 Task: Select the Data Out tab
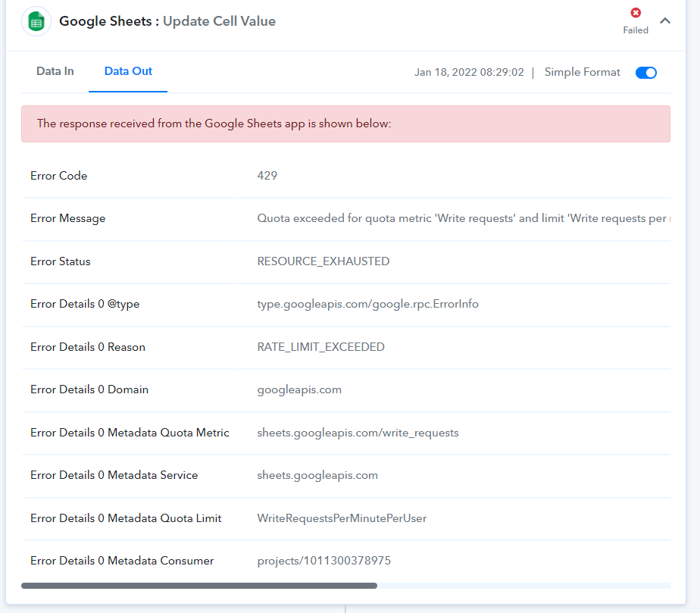pyautogui.click(x=128, y=71)
